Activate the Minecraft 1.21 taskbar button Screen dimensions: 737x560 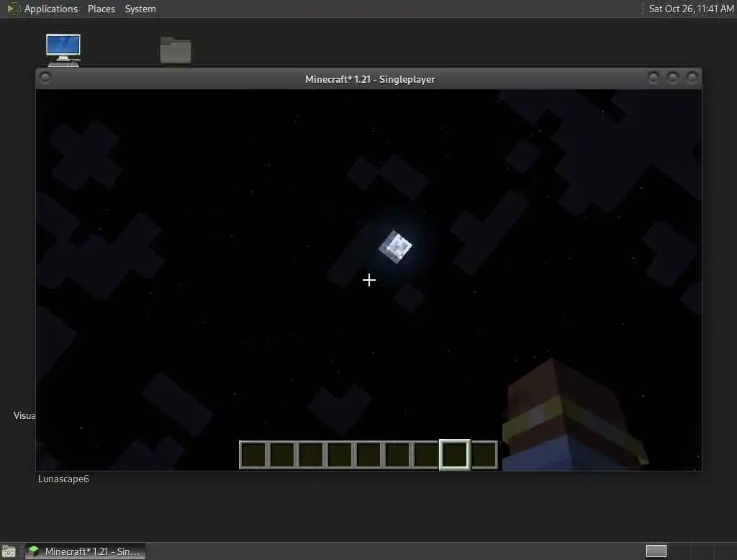(85, 551)
